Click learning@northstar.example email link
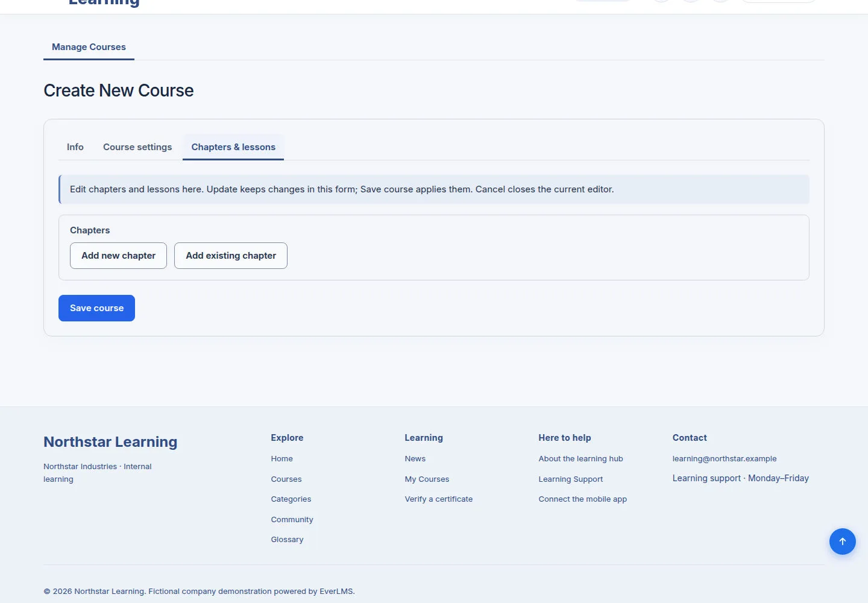 [x=725, y=459]
